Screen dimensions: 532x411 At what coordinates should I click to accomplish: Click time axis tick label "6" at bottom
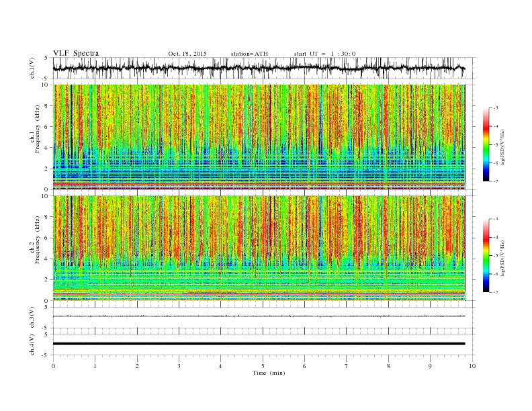[304, 366]
